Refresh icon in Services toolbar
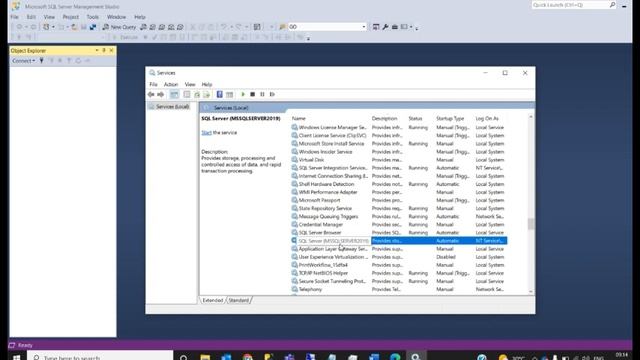Screen dimensions: 640x360 point(197,94)
